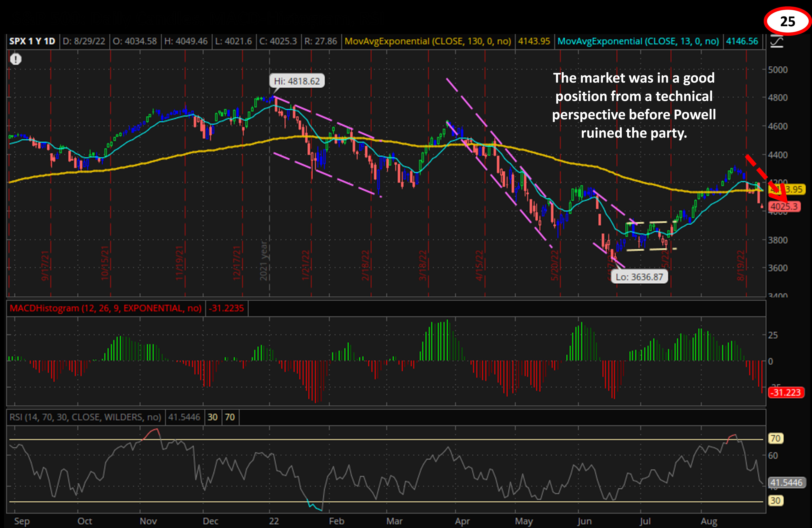Click the 41.5446 value in the RSI header
Viewport: 812px width, 528px height.
pyautogui.click(x=184, y=417)
